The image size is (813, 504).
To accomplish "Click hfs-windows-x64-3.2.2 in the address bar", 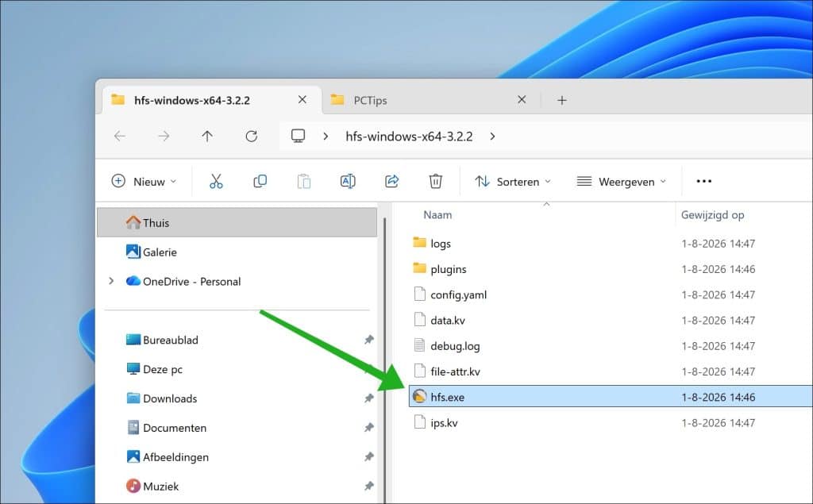I will pos(409,137).
